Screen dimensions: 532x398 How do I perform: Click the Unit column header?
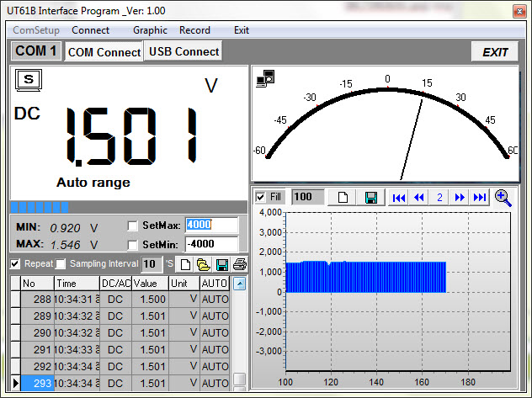tap(184, 284)
